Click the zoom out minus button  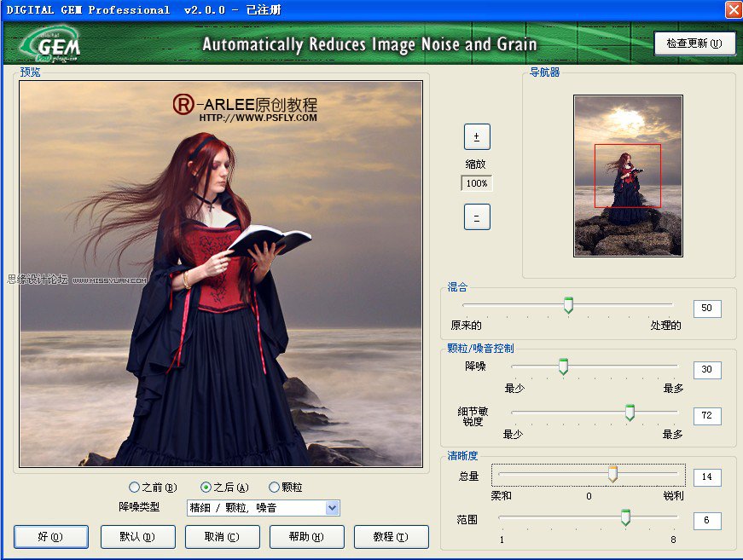point(477,217)
